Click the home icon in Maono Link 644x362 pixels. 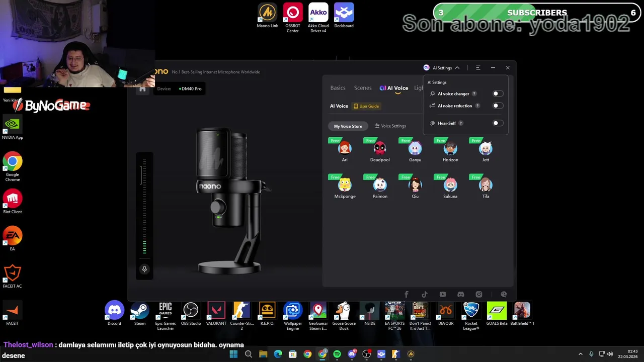click(x=142, y=89)
